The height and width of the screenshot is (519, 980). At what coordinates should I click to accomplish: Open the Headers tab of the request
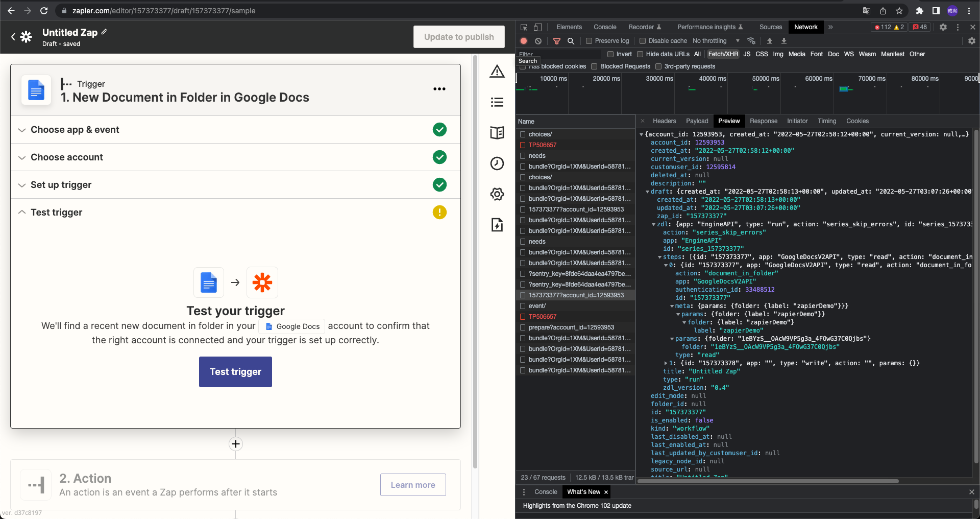click(x=664, y=121)
